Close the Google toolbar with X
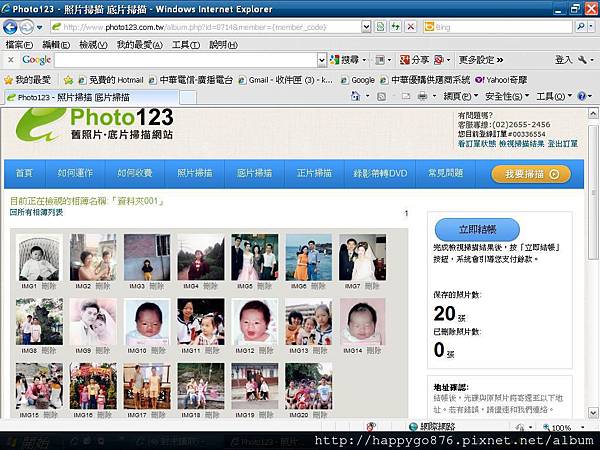 tap(11, 60)
